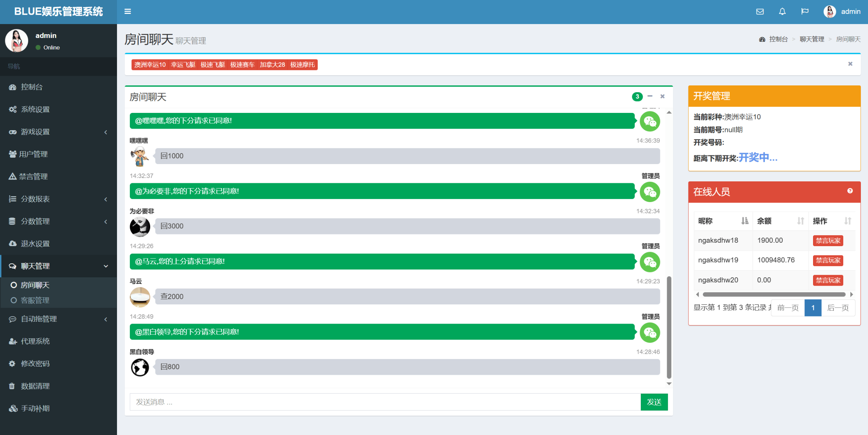Click the flag icon in header

pyautogui.click(x=805, y=11)
